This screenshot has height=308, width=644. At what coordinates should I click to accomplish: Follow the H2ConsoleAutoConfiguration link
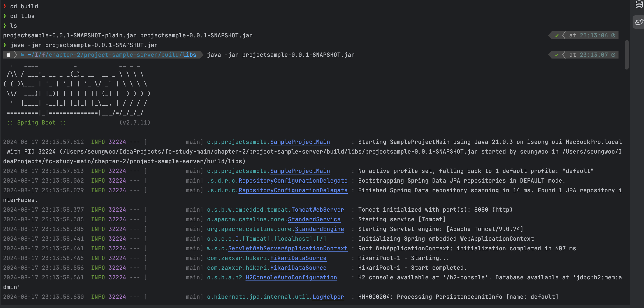[291, 277]
